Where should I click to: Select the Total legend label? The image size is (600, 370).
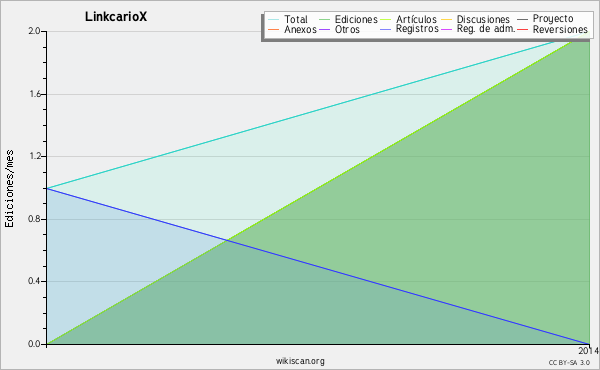(296, 19)
